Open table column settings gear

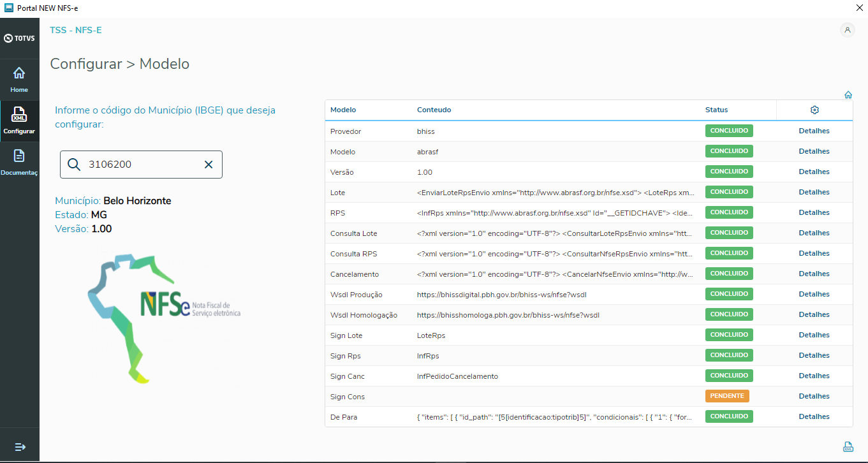[814, 110]
